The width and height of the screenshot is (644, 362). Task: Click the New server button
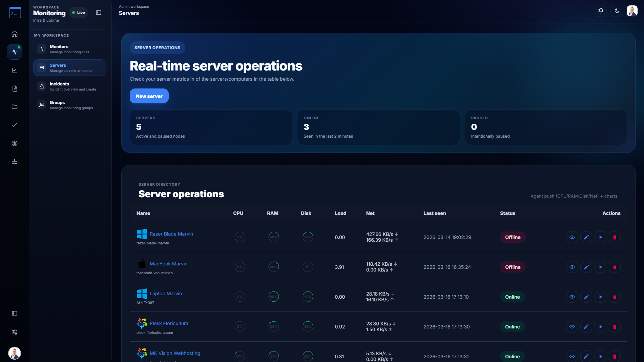pos(149,96)
